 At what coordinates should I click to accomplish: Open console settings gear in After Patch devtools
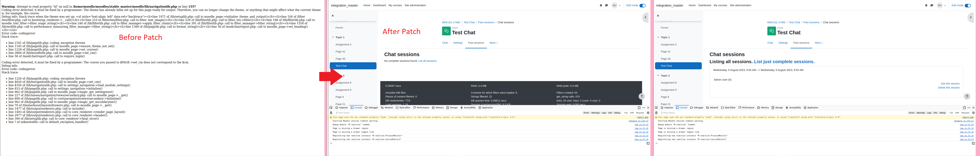(648, 113)
